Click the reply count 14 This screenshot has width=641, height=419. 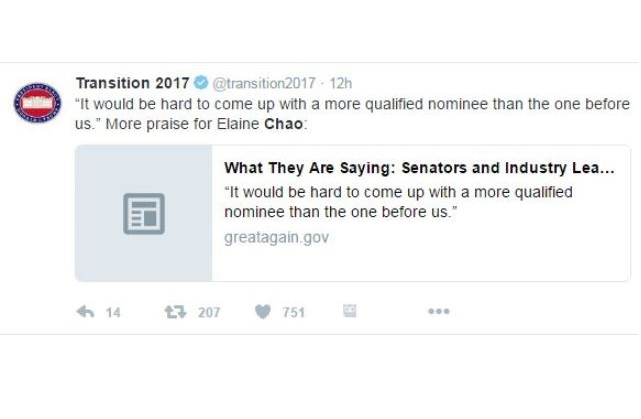pos(113,313)
